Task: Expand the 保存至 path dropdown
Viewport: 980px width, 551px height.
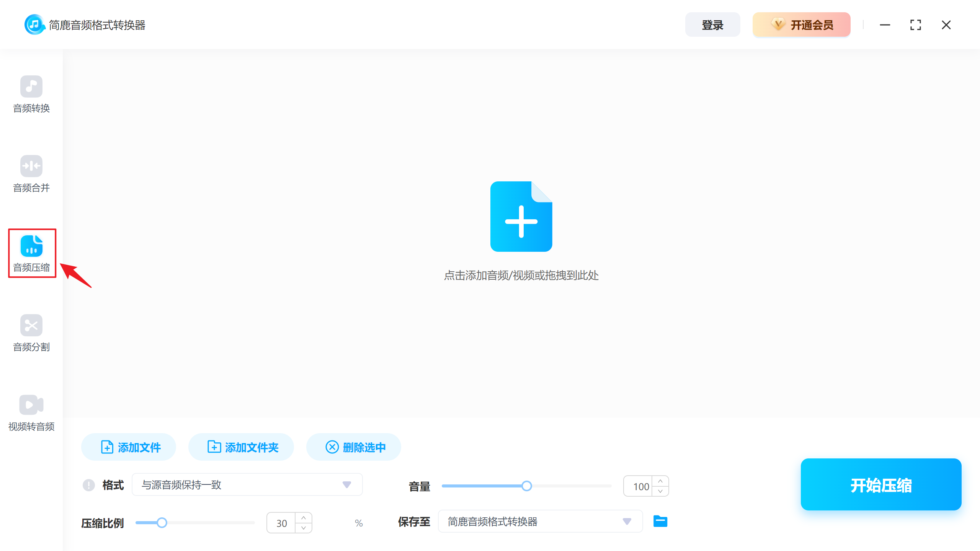Action: pyautogui.click(x=627, y=521)
